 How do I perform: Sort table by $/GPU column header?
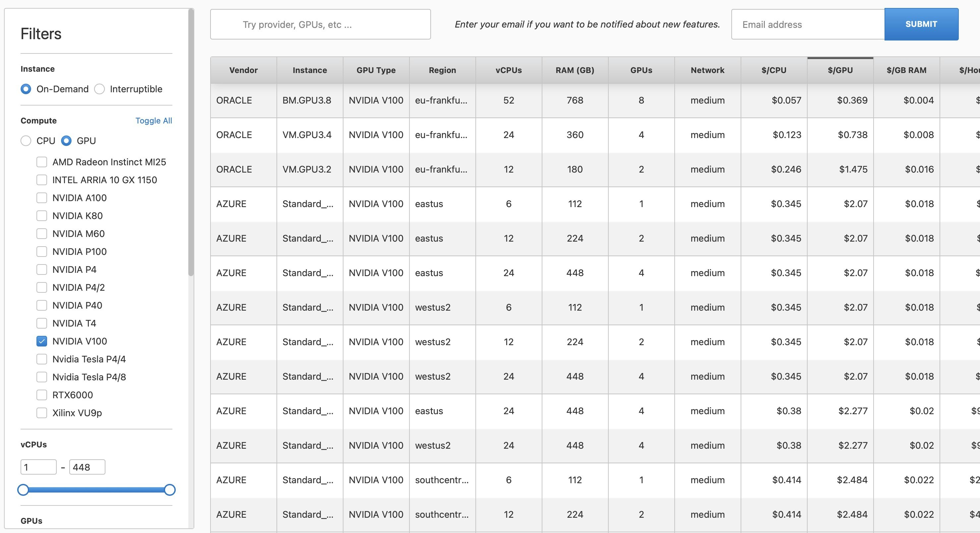[x=840, y=70]
